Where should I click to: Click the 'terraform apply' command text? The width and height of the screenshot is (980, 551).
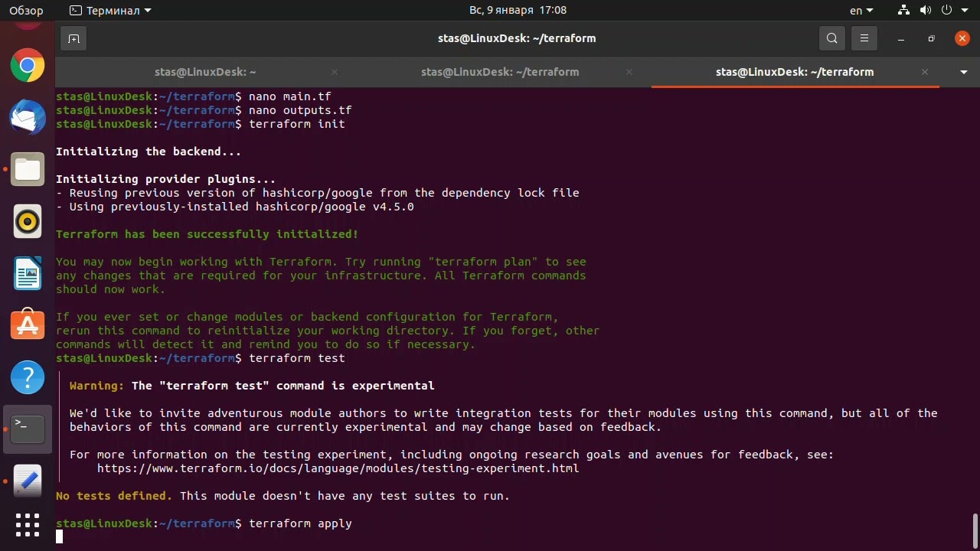tap(300, 523)
